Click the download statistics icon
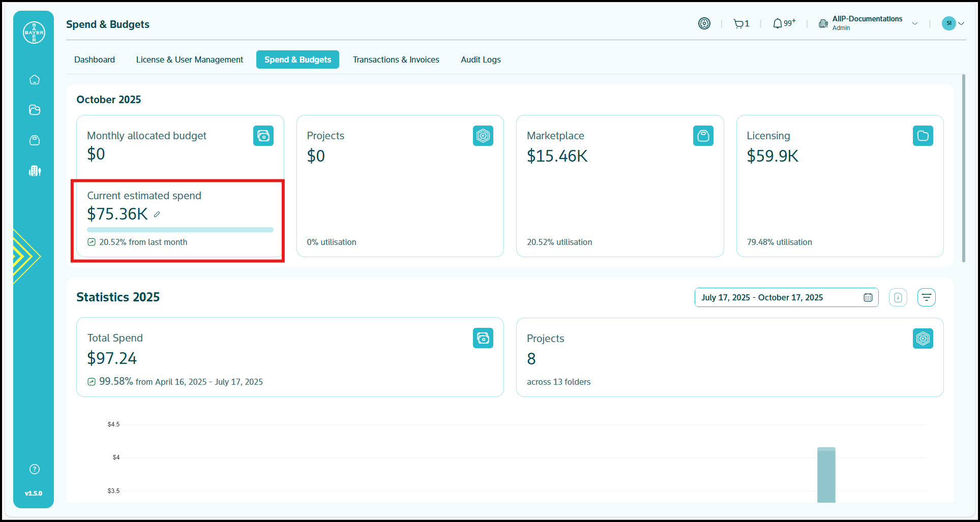The height and width of the screenshot is (522, 980). coord(898,297)
